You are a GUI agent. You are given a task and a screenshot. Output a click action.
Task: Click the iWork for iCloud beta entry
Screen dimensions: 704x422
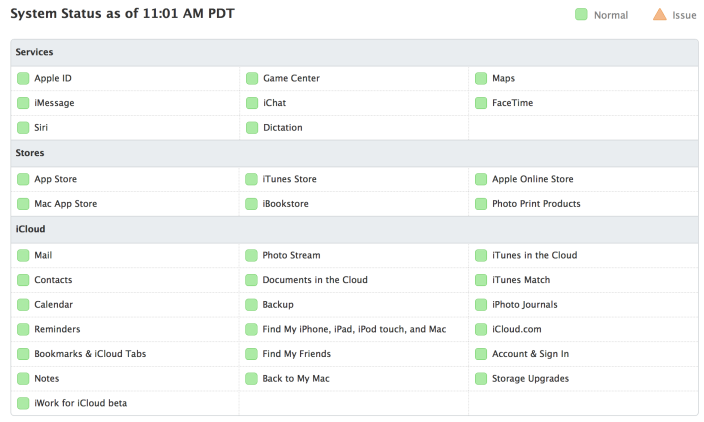(80, 403)
